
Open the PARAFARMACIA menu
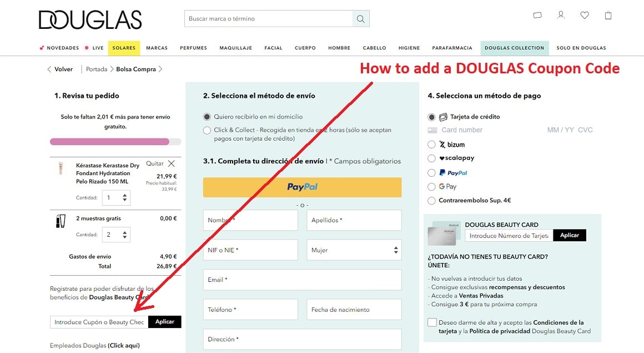452,48
